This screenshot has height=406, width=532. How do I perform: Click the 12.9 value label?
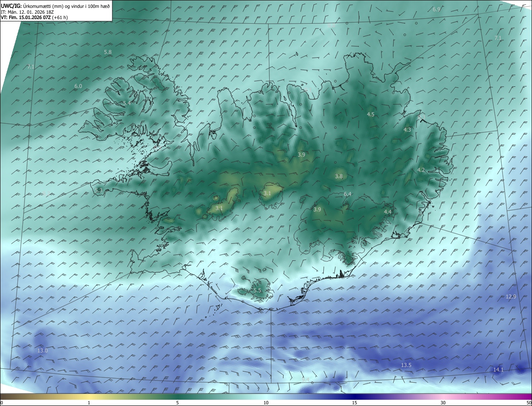(x=511, y=297)
